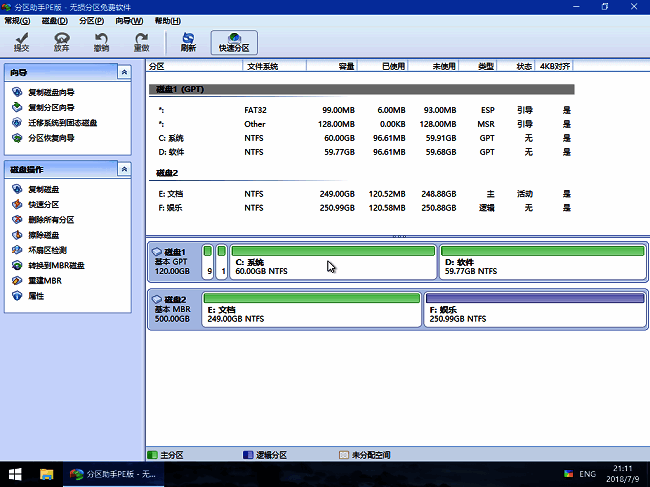Open 迁移系统到固态磁盘 in the sidebar
This screenshot has height=487, width=650.
tap(62, 122)
